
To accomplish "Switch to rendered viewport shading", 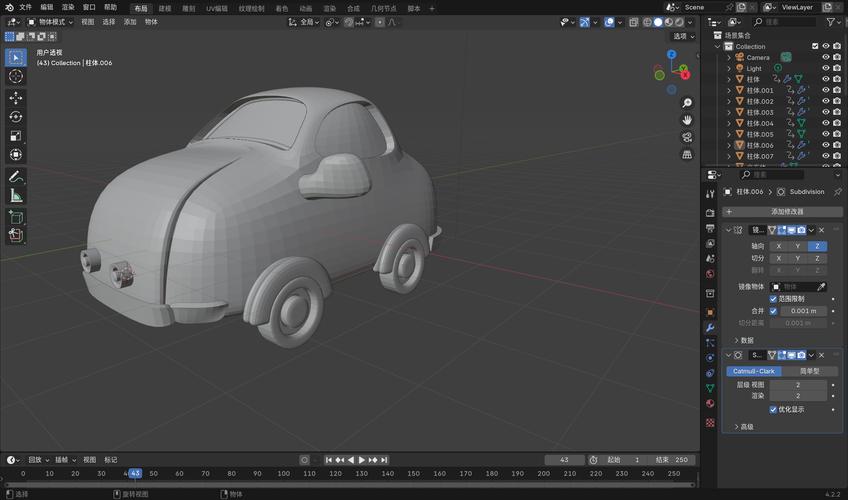I will pyautogui.click(x=679, y=22).
